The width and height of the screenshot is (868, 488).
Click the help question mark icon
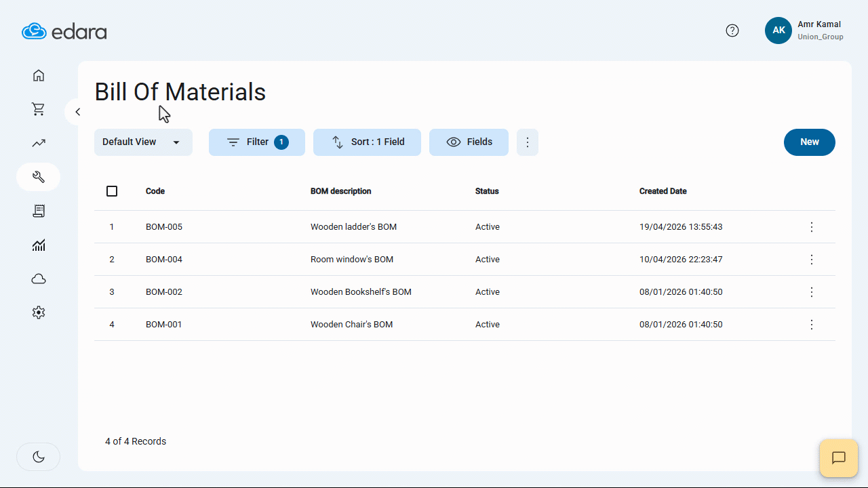click(x=732, y=30)
